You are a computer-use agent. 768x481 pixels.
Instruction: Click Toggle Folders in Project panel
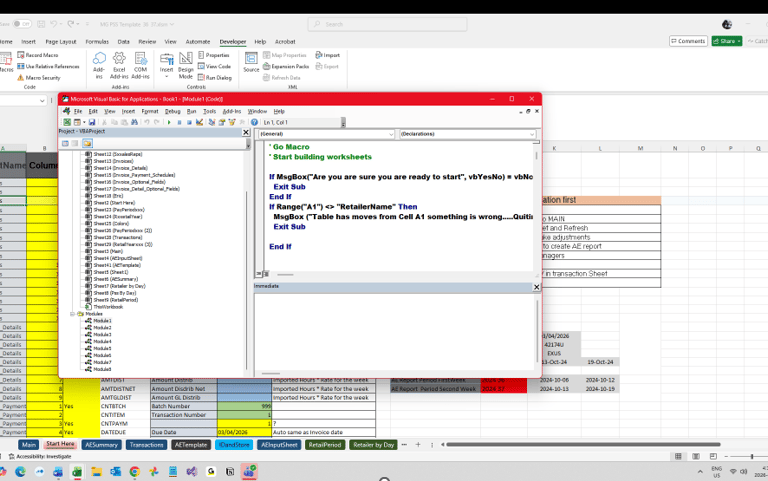[x=88, y=143]
